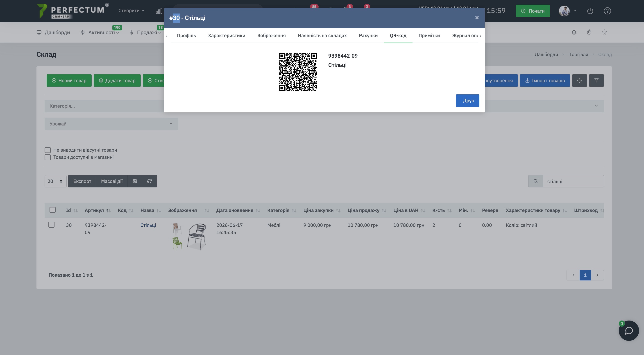Image resolution: width=644 pixels, height=355 pixels.
Task: Open the Стільці product link
Action: tap(148, 225)
